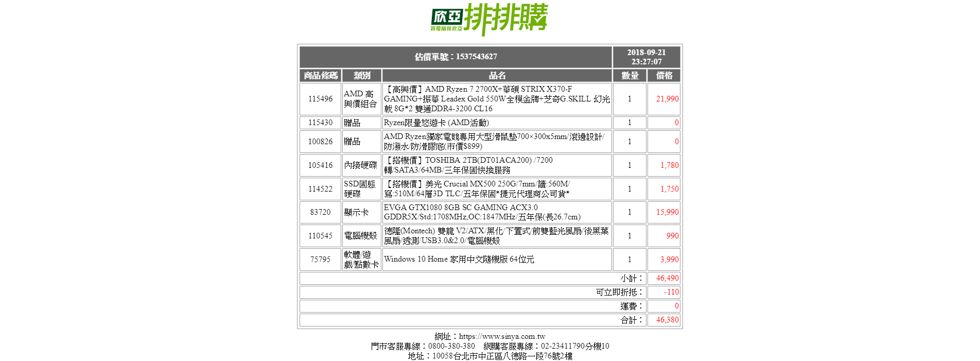Click the website URL https://www.sinya.com.tw

coord(502,336)
